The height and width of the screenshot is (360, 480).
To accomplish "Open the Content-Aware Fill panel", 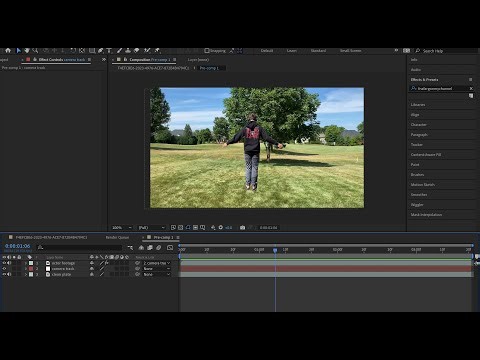I will (426, 155).
